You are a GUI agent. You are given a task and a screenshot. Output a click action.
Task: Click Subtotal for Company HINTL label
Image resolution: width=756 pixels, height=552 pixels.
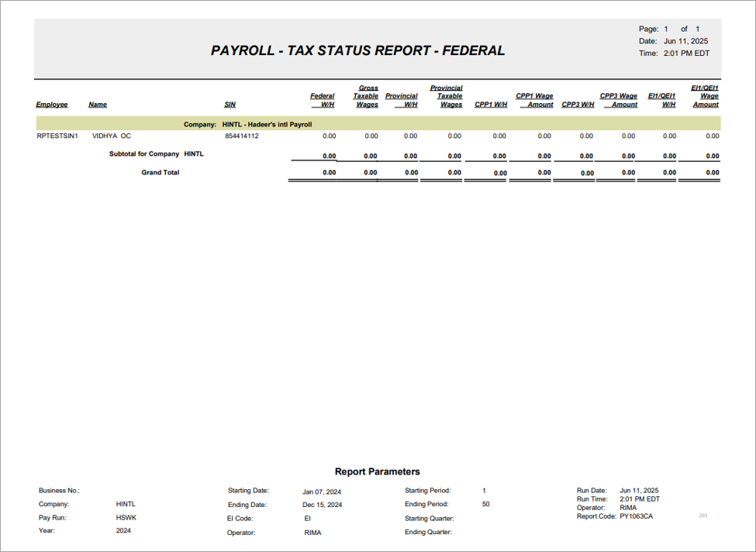[156, 154]
